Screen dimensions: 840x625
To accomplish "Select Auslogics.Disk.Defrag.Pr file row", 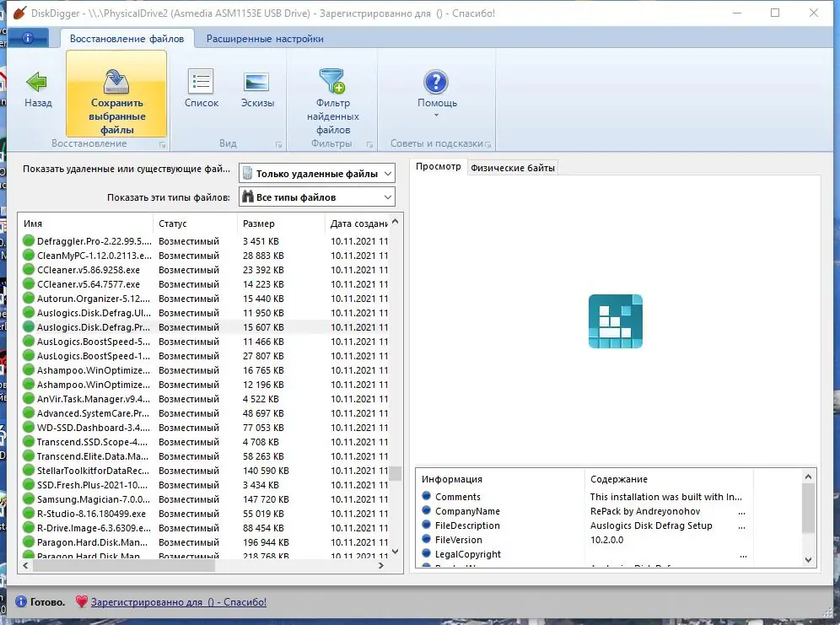I will 205,327.
